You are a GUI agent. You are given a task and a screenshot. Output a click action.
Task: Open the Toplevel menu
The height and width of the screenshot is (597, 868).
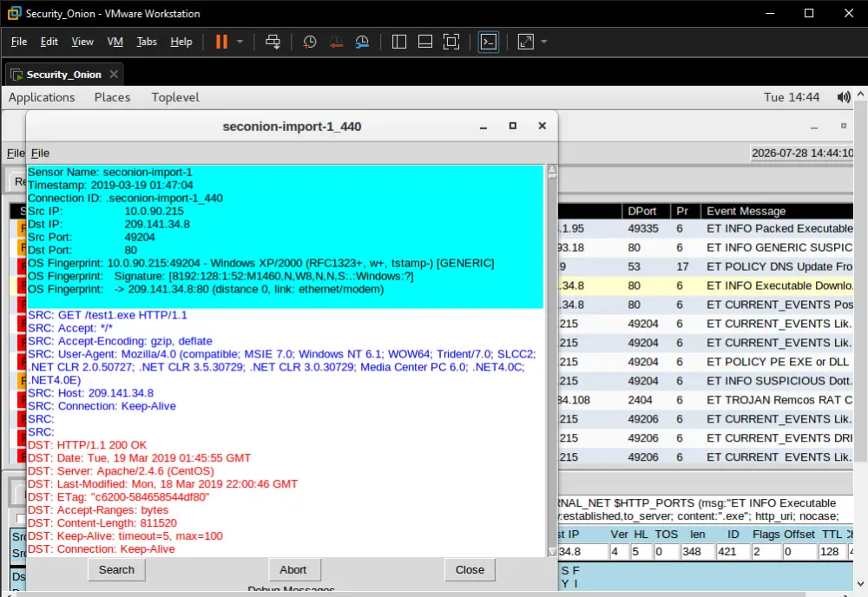click(x=175, y=97)
